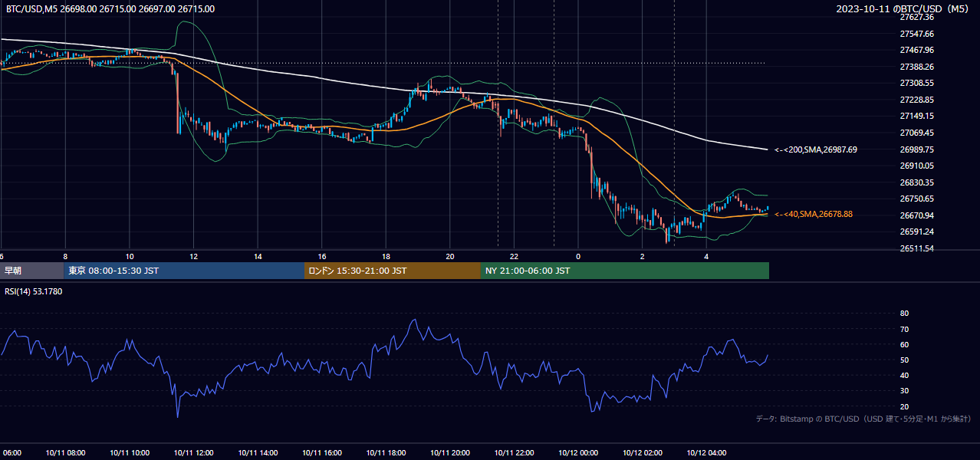Click the bottom time label 10/11 22:00
The width and height of the screenshot is (980, 460).
click(515, 452)
